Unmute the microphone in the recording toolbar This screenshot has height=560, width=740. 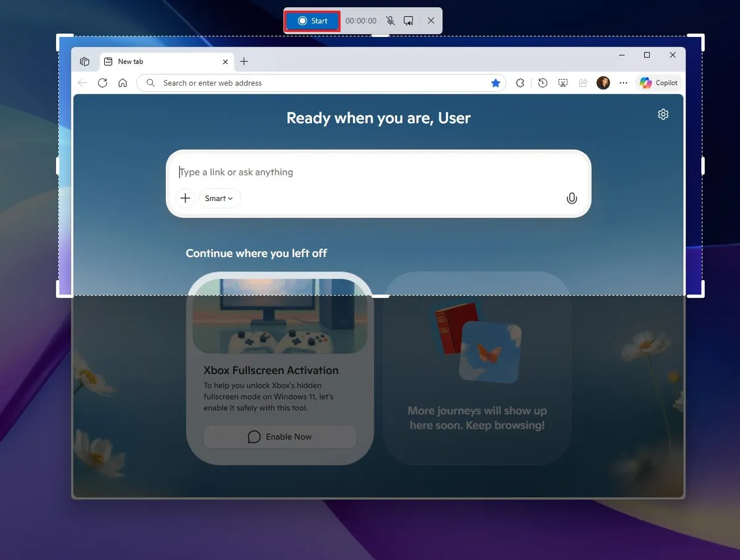(390, 20)
